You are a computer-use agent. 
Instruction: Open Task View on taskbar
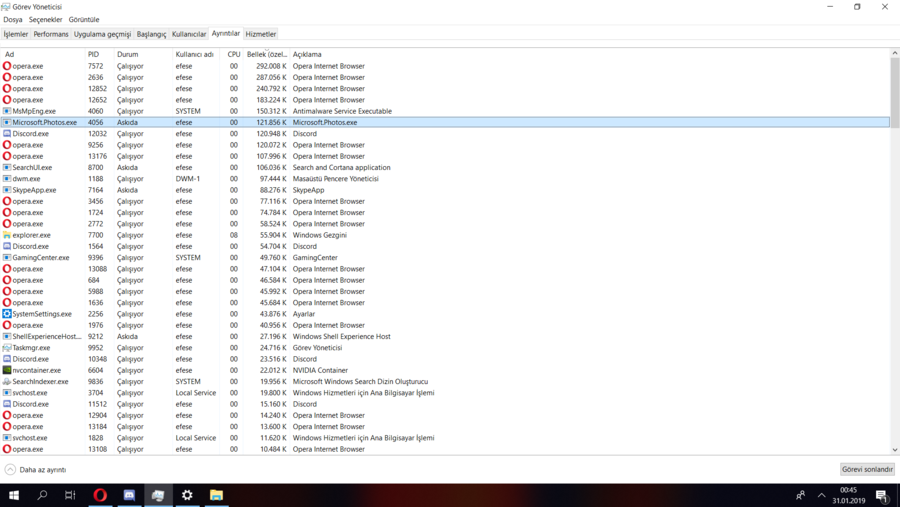click(70, 495)
